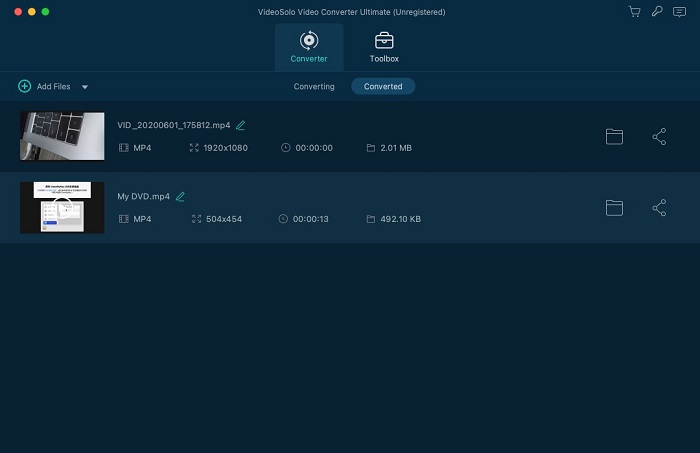The width and height of the screenshot is (700, 453).
Task: Share the My DVD.mp4 file
Action: click(x=659, y=208)
